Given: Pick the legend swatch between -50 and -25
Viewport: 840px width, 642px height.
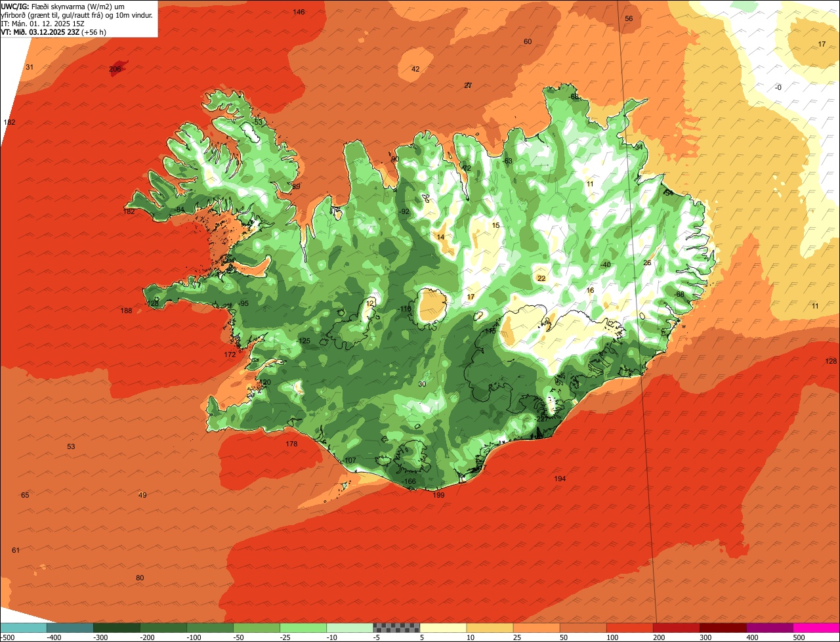Looking at the screenshot, I should coord(257,628).
